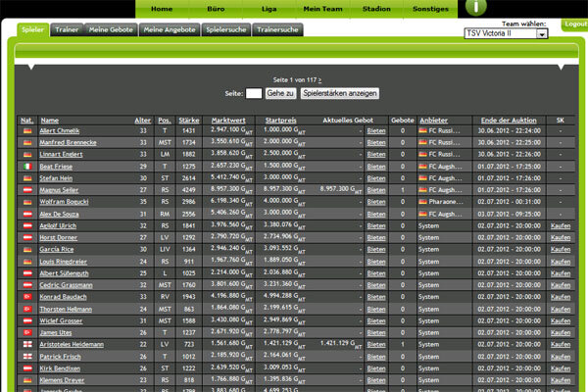The width and height of the screenshot is (588, 392).
Task: Click the System seller in Konrad Baudach row
Action: (x=428, y=297)
